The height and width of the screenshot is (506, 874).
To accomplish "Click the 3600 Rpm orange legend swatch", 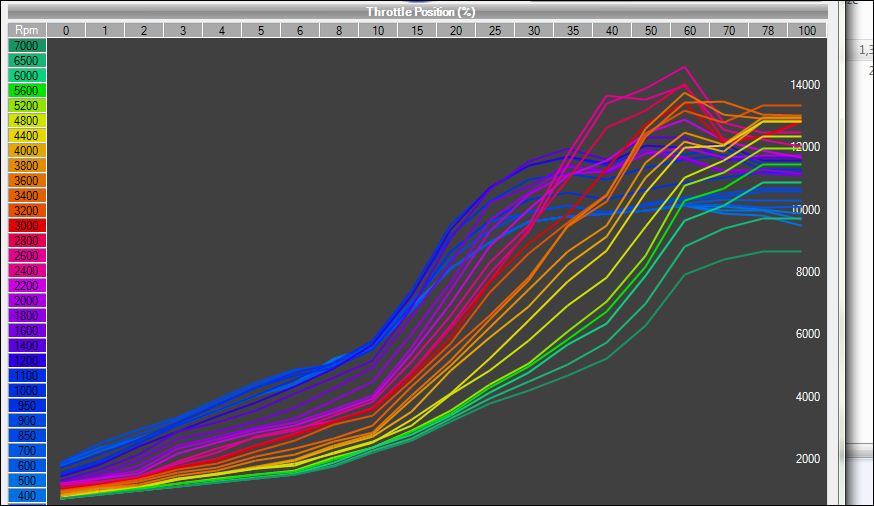I will click(27, 181).
